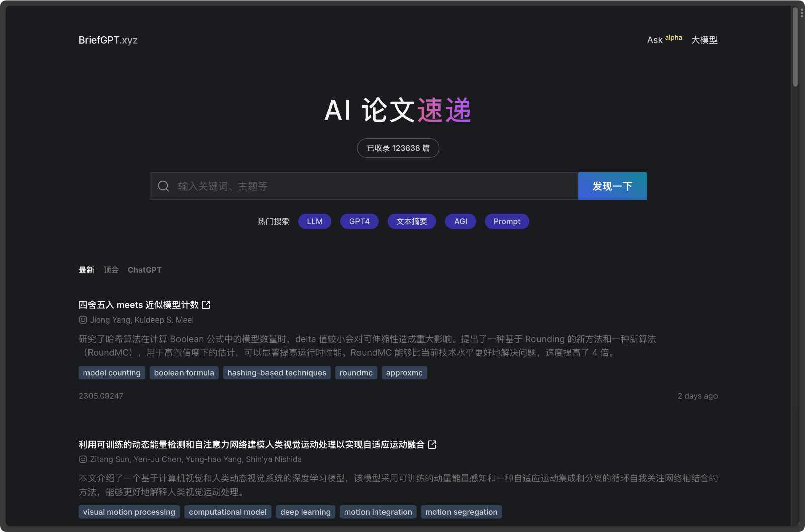Screen dimensions: 805x532
Task: Open the 大模型 navigation link
Action: click(704, 40)
